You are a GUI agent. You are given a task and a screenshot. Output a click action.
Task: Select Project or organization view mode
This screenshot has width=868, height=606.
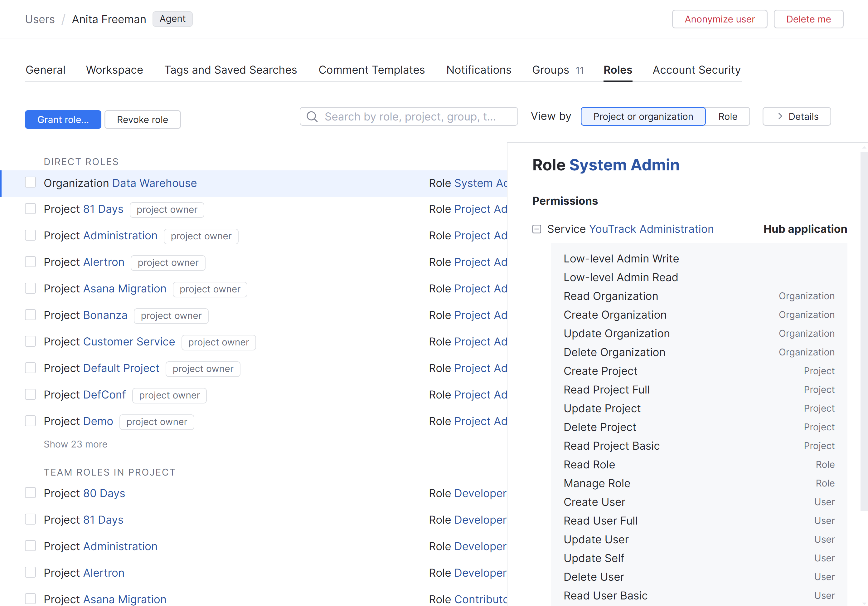643,116
